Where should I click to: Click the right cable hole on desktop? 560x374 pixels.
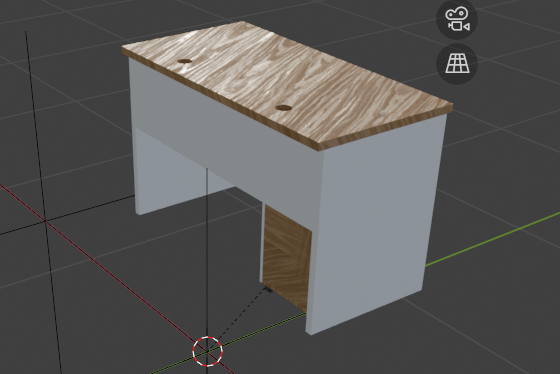(x=284, y=108)
